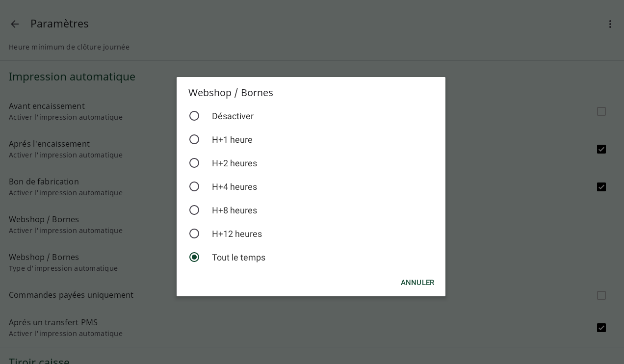Viewport: 624px width, 364px height.
Task: Toggle Bon de fabrication checkbox
Action: tap(601, 187)
